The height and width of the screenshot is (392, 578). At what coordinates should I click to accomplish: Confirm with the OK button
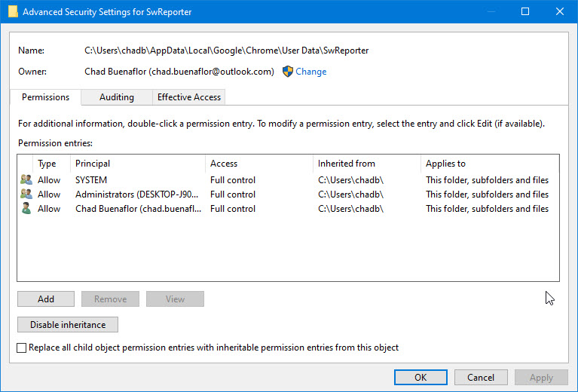(x=421, y=377)
